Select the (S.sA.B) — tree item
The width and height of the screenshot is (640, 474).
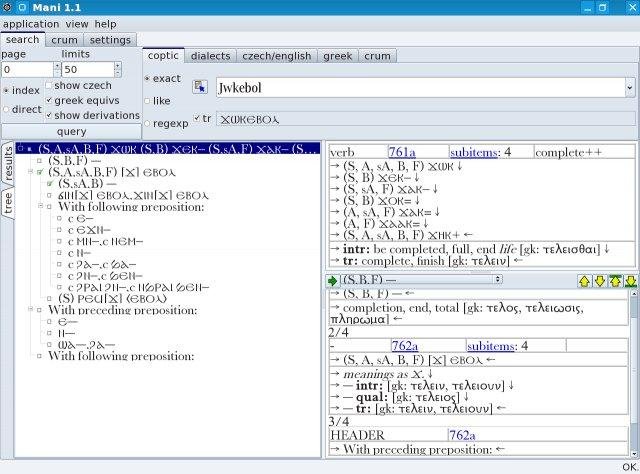tap(87, 183)
